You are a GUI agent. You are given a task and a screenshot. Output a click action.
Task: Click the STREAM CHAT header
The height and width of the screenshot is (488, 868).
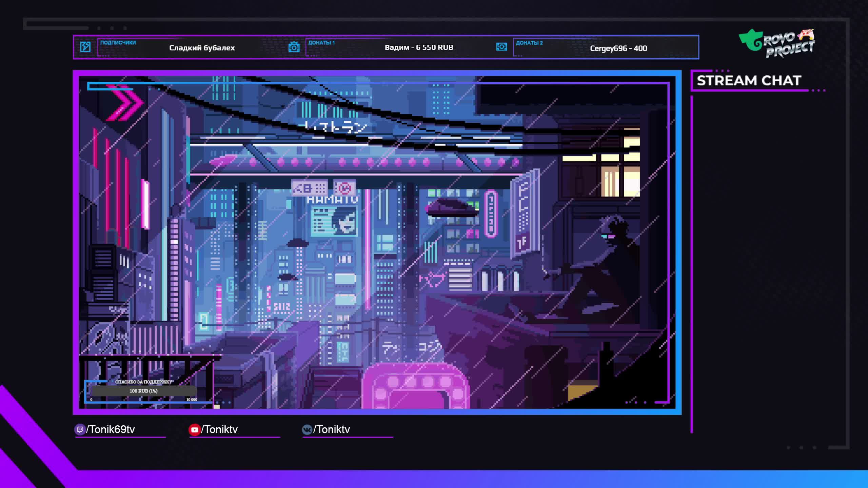point(749,81)
